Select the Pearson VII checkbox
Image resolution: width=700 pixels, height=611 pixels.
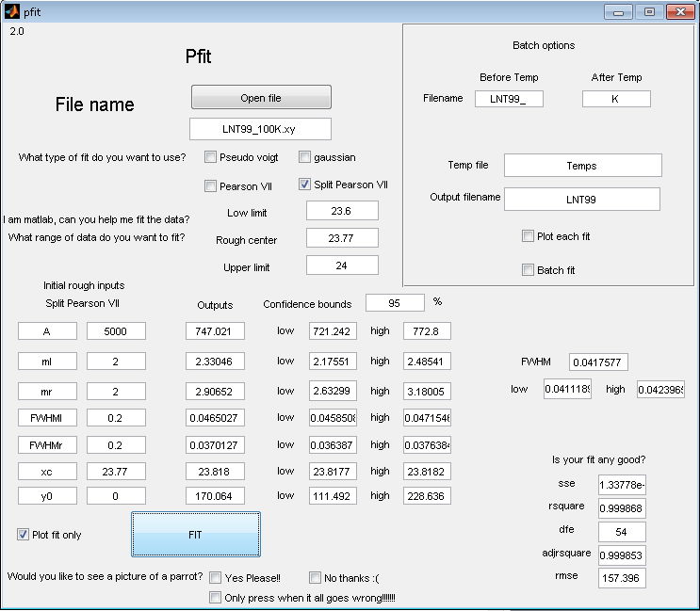coord(211,185)
